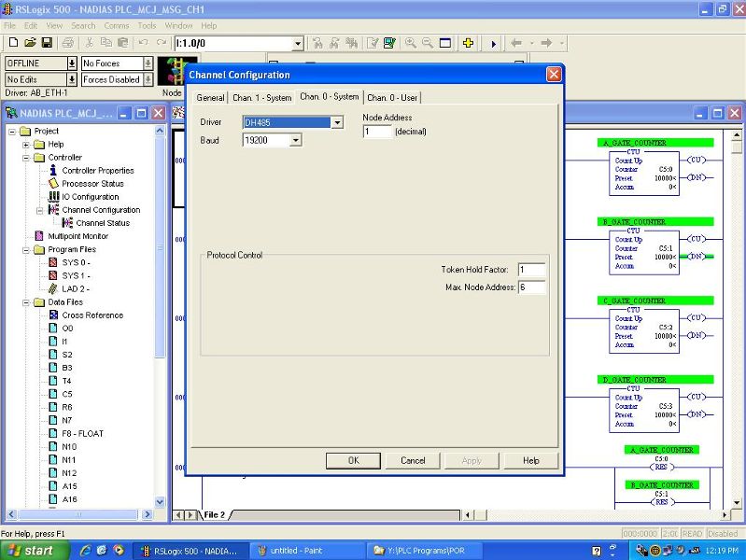Screen dimensions: 746x560
Task: Click the Open file toolbar icon
Action: pyautogui.click(x=30, y=43)
